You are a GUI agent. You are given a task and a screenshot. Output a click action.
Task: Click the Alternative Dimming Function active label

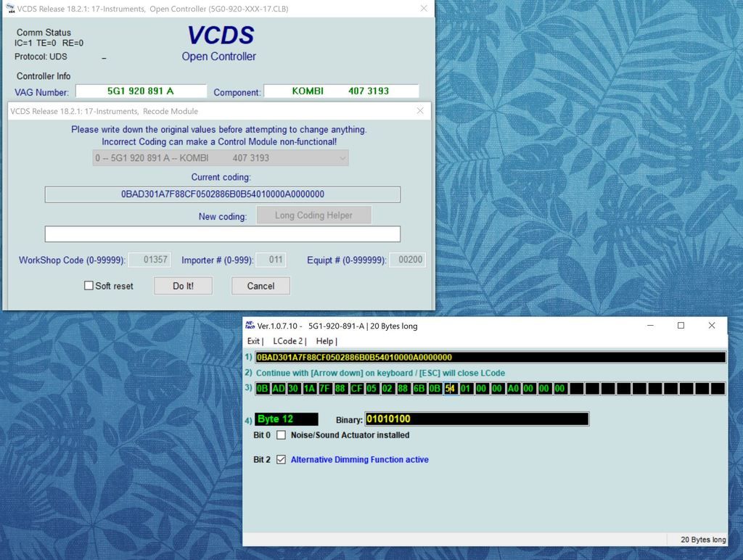[x=360, y=460]
